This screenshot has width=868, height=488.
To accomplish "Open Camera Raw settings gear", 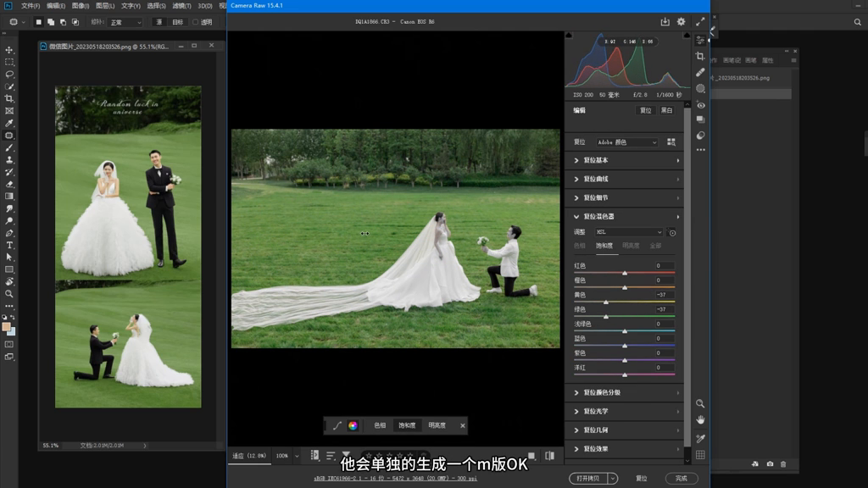I will [681, 21].
